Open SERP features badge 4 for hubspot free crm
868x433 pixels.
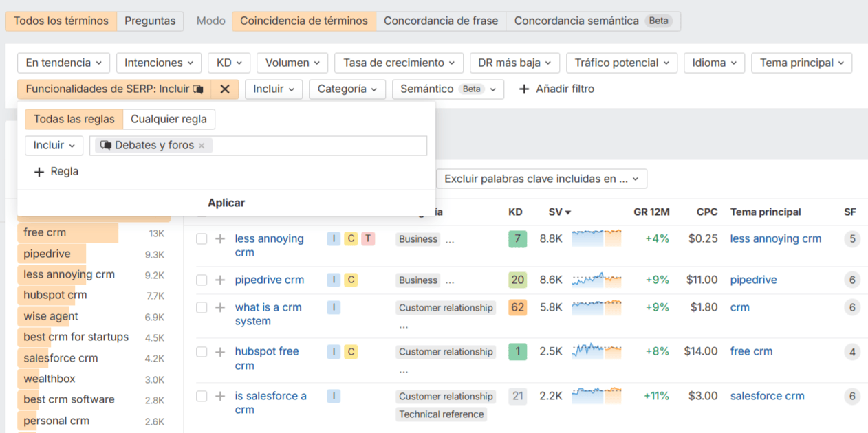(852, 352)
